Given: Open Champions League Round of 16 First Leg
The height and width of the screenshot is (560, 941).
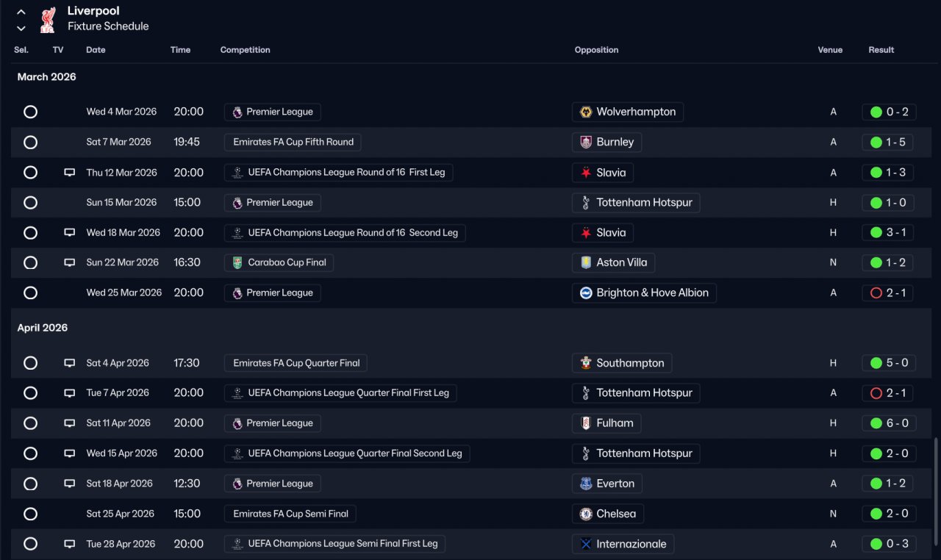Looking at the screenshot, I should coord(339,173).
